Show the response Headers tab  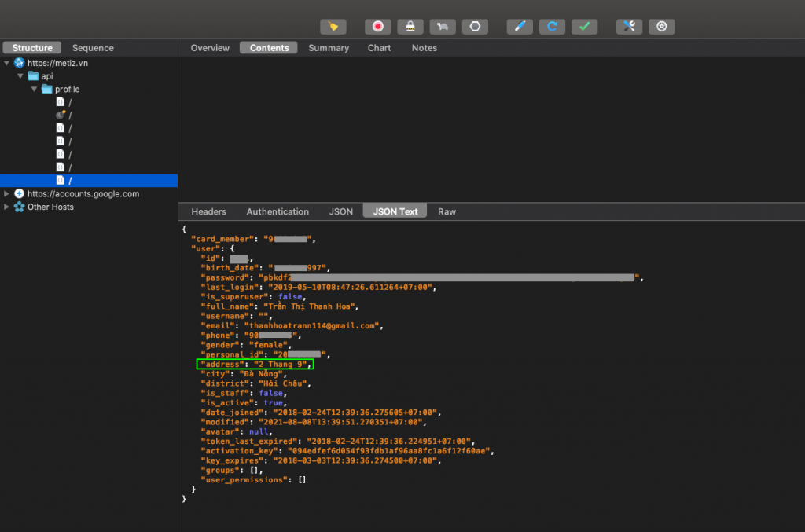tap(208, 211)
